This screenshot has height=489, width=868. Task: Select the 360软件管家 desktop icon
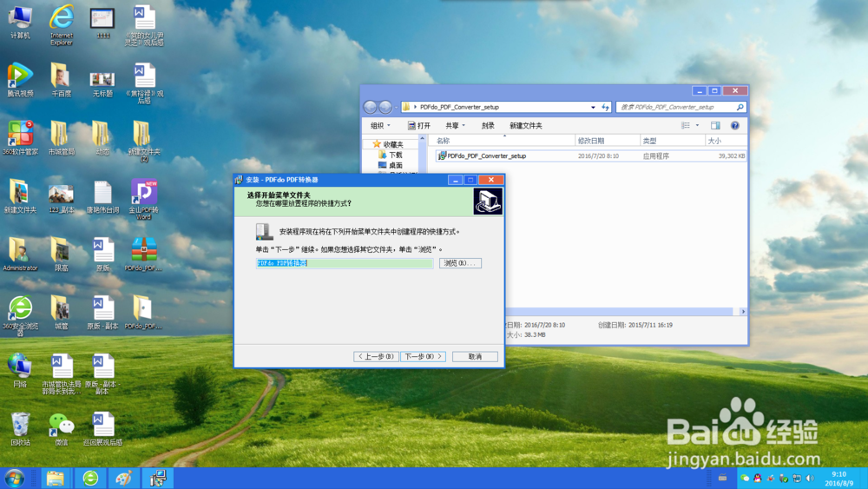coord(21,138)
